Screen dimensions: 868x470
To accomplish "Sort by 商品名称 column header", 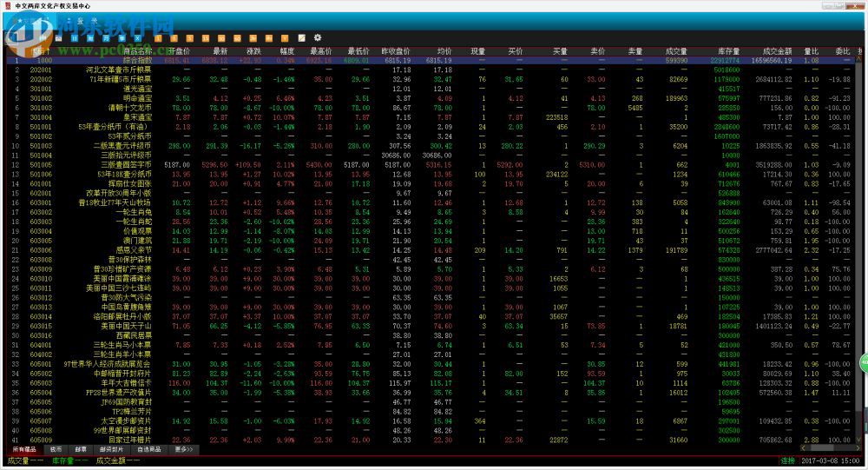I will pos(137,51).
